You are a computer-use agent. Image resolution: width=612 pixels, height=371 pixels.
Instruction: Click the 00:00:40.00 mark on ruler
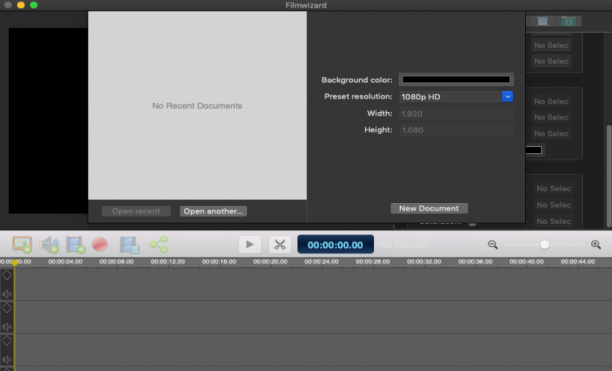(x=527, y=261)
